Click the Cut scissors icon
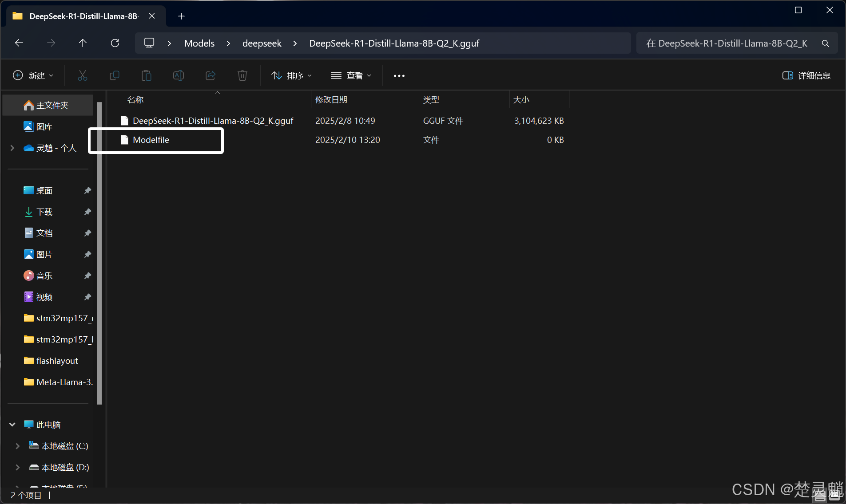Screen dimensions: 846x504 [83, 75]
